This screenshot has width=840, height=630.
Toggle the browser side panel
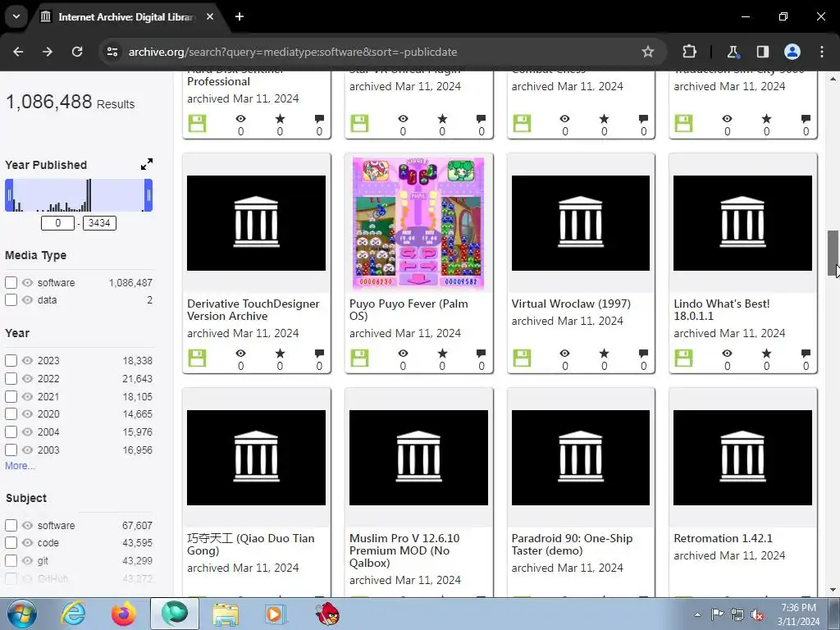(x=762, y=52)
